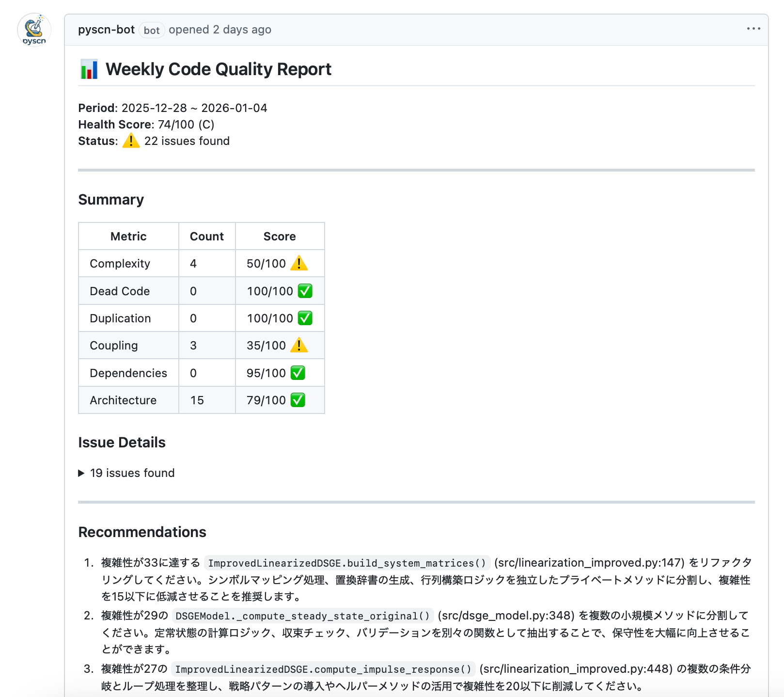Open the three-dot comment options menu
The width and height of the screenshot is (784, 697).
pos(753,29)
